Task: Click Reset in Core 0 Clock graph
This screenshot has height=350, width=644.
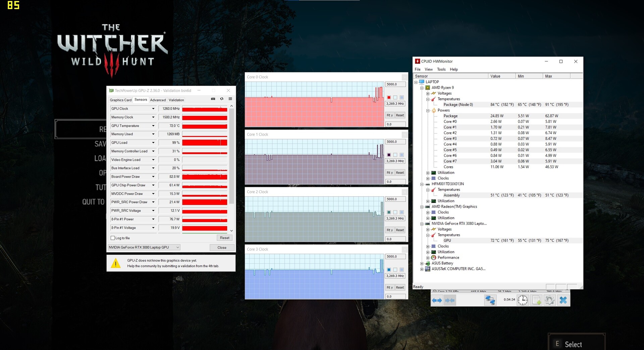Action: tap(400, 115)
